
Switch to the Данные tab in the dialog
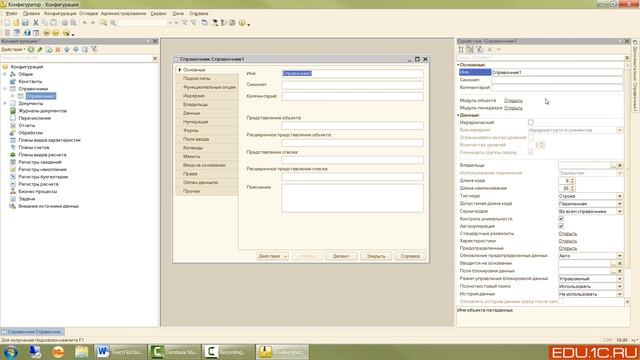pyautogui.click(x=207, y=113)
